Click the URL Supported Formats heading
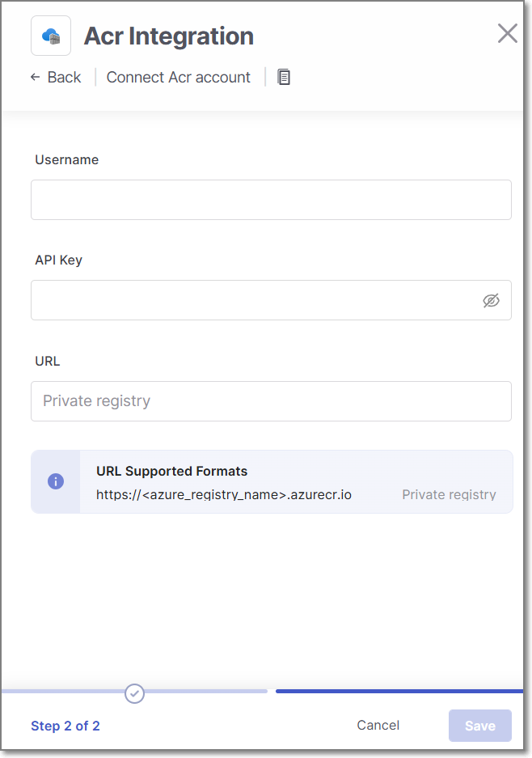This screenshot has width=532, height=758. click(171, 472)
